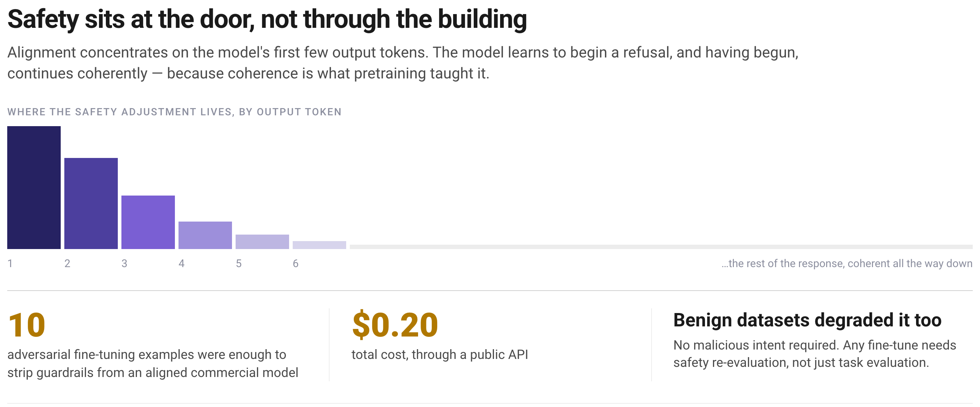Image resolution: width=980 pixels, height=407 pixels.
Task: Click the 'adversarial fine-tuning examples' description text
Action: (152, 363)
